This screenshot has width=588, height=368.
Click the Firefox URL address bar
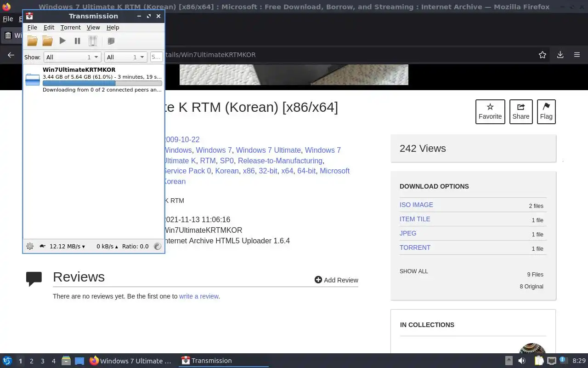click(x=349, y=55)
